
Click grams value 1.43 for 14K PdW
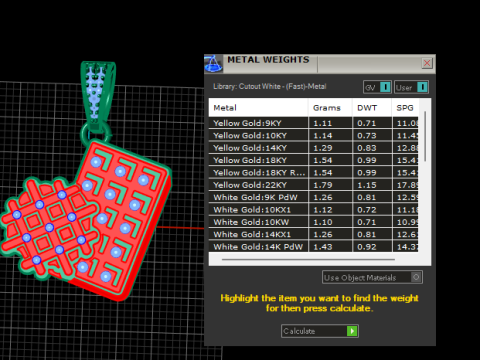click(323, 247)
